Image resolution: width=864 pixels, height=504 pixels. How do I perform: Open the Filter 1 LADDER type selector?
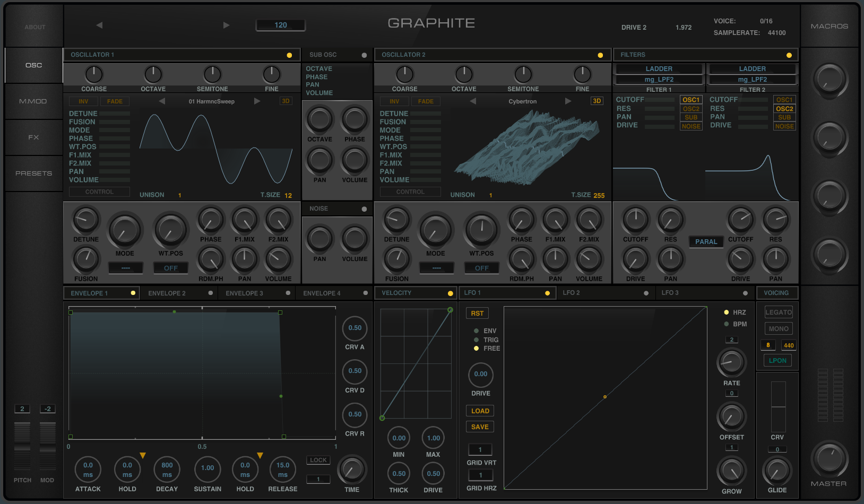tap(659, 69)
